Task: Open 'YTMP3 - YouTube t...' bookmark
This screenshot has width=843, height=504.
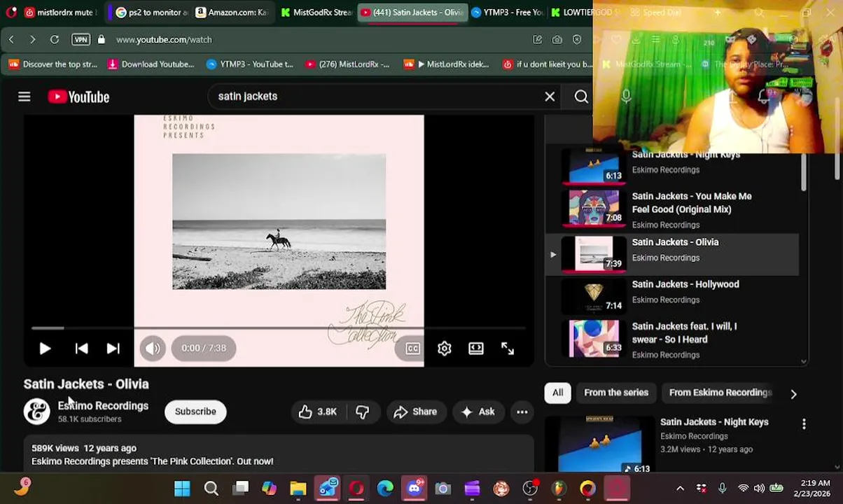Action: tap(250, 64)
